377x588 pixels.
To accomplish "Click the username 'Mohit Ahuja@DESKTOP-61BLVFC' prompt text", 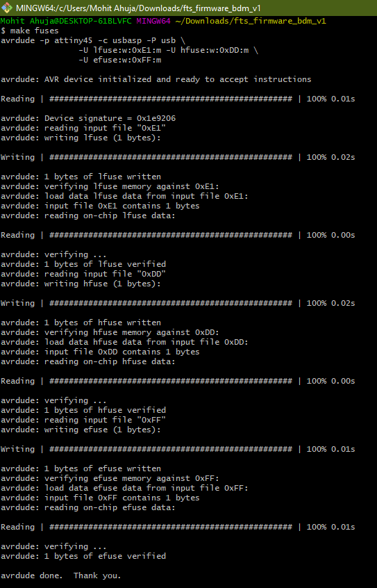I will pos(67,21).
